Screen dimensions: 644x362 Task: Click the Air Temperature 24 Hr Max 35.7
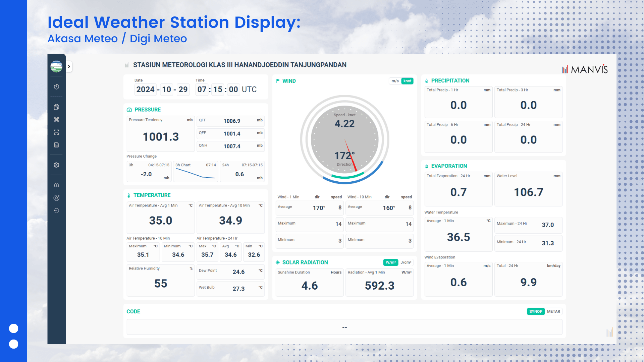(207, 255)
